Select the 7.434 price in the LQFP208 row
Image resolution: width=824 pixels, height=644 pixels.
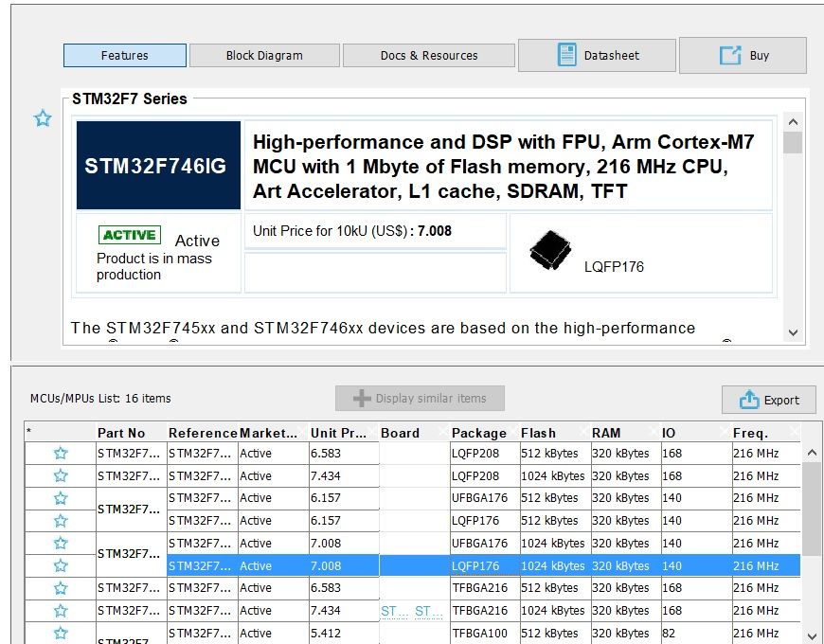pyautogui.click(x=344, y=476)
